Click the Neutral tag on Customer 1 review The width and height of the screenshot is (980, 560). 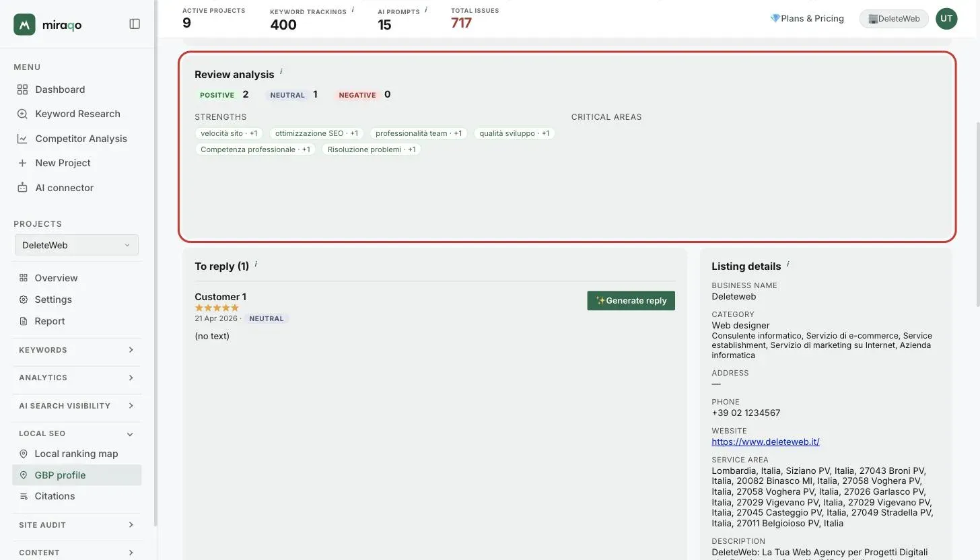coord(267,318)
